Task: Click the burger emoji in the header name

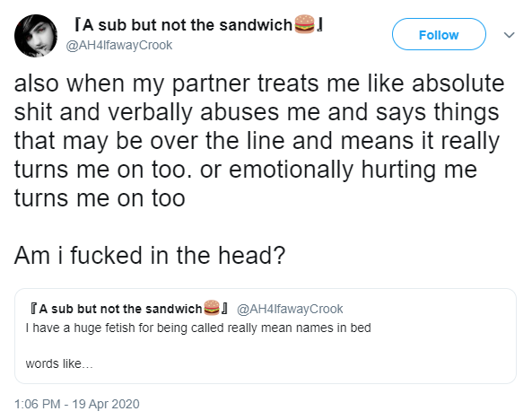Action: tap(304, 23)
